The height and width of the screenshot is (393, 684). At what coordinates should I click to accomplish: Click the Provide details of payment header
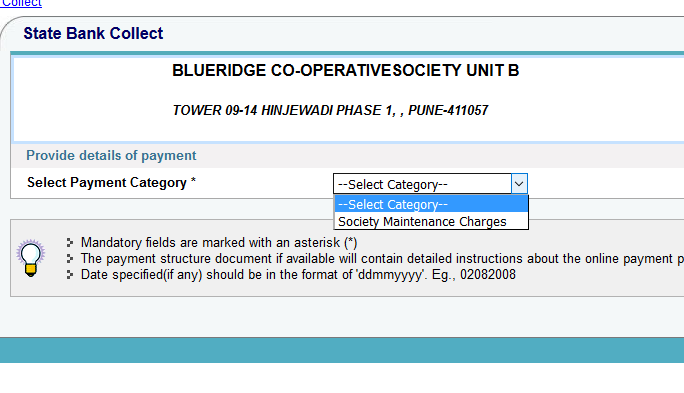(x=111, y=156)
